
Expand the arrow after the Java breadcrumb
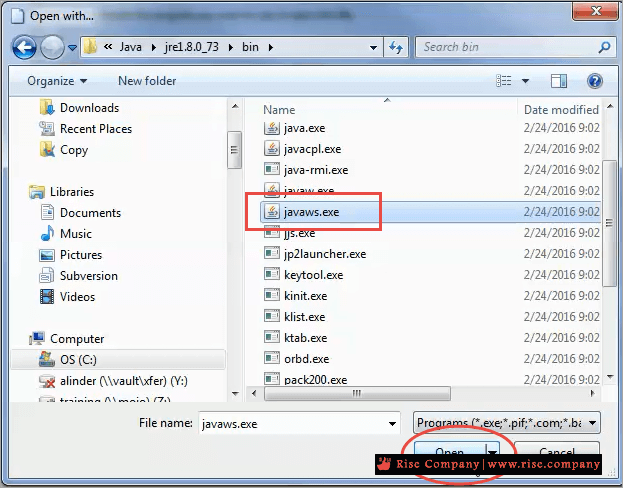coord(153,48)
